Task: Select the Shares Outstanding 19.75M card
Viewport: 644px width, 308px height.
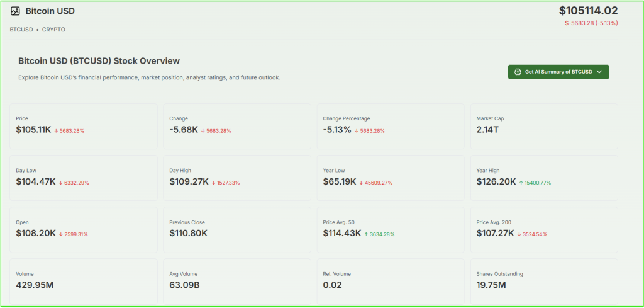Action: pos(544,281)
